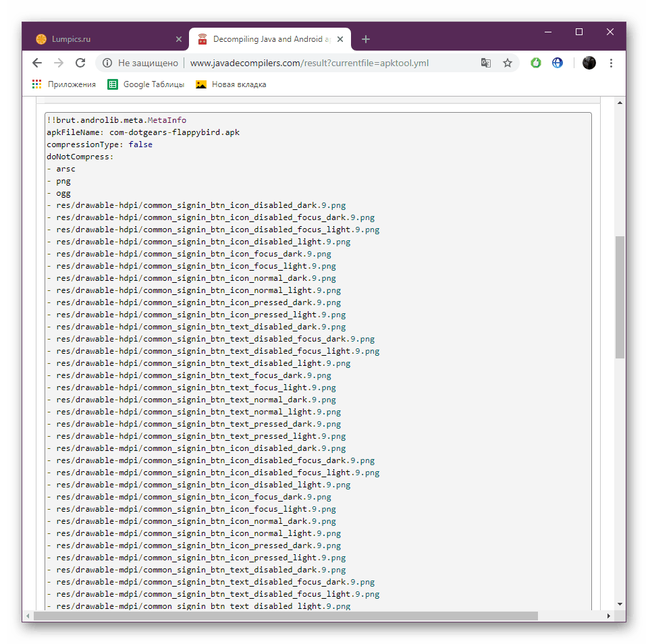This screenshot has width=648, height=644.
Task: Click the mdpi btn_icon_focus_light.9.png line
Action: tap(191, 509)
